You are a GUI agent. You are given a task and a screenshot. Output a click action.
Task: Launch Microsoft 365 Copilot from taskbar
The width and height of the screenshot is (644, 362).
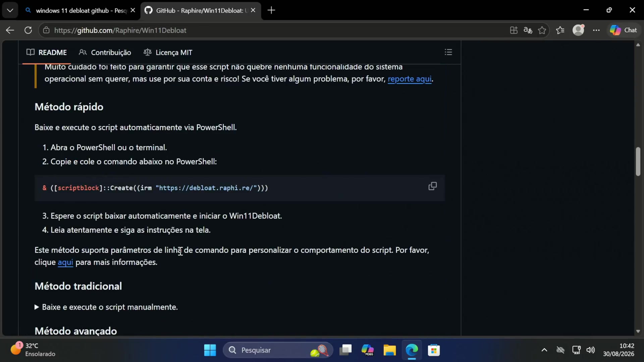(x=368, y=350)
